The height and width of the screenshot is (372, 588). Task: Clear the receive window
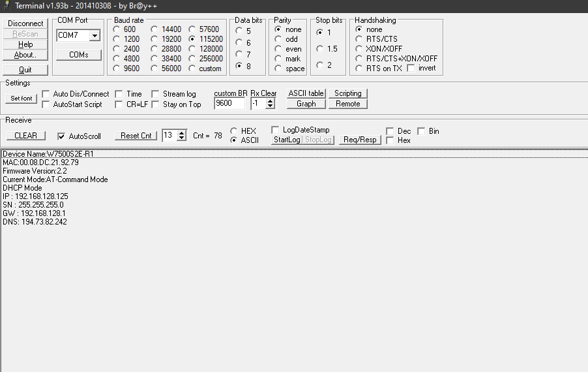point(26,136)
